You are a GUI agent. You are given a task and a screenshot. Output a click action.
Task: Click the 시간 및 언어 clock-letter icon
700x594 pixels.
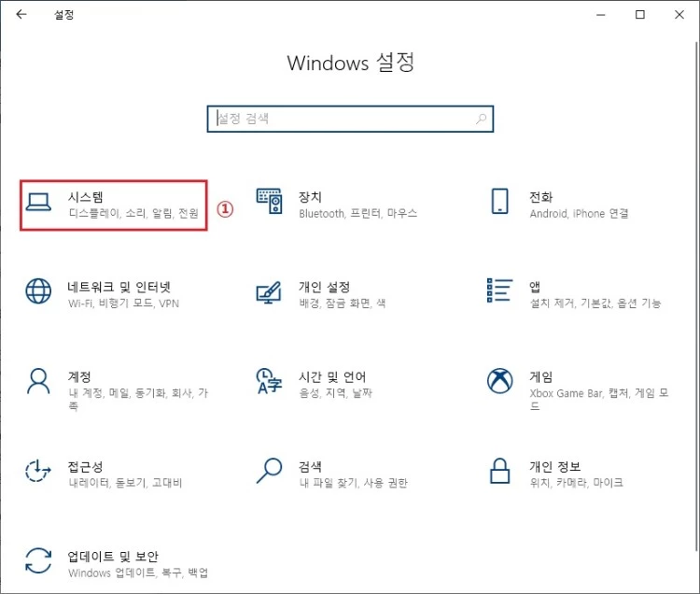[269, 381]
